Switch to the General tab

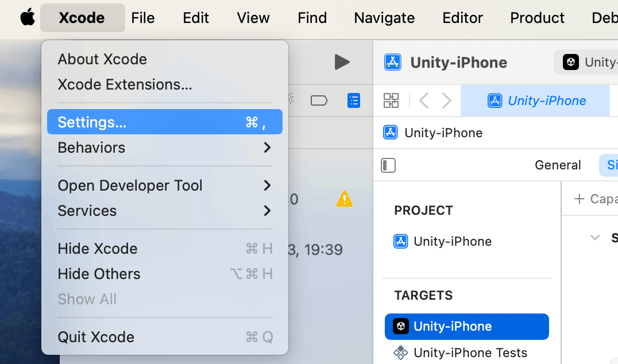point(558,165)
